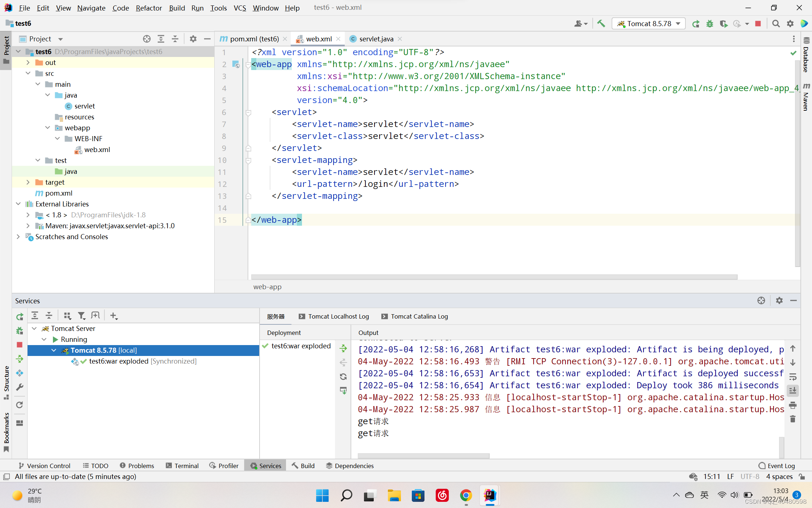Toggle file read-only lock in status bar
Viewport: 812px width, 508px height.
tap(802, 476)
